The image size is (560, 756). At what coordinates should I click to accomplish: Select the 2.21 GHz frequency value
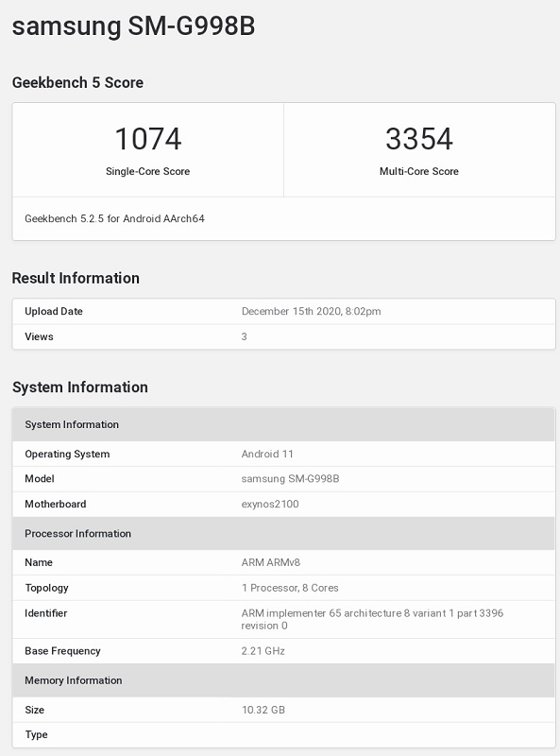(x=263, y=651)
